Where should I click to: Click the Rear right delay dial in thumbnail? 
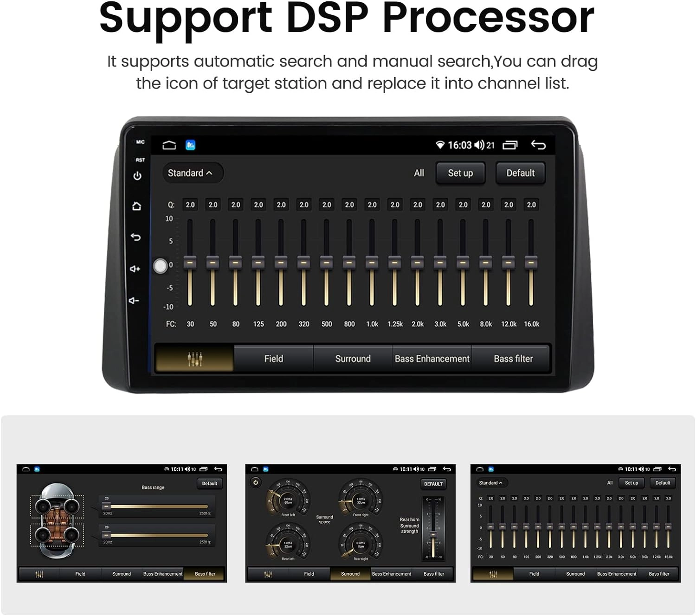360,542
